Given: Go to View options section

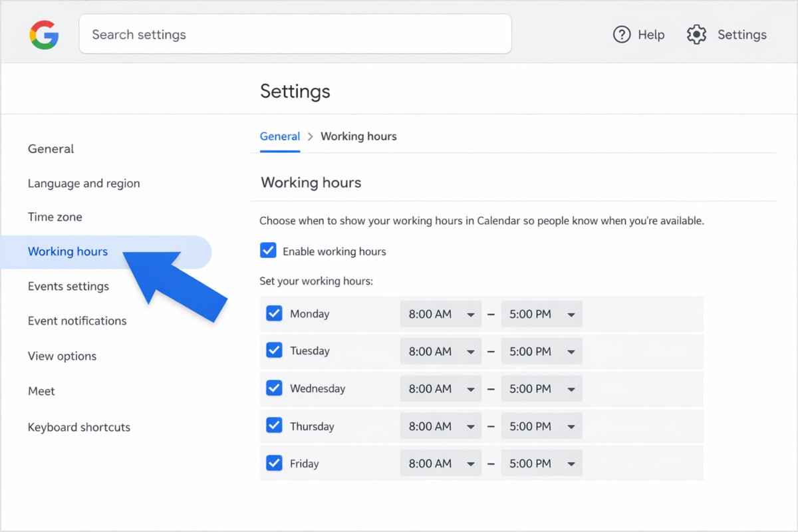Looking at the screenshot, I should pyautogui.click(x=62, y=356).
